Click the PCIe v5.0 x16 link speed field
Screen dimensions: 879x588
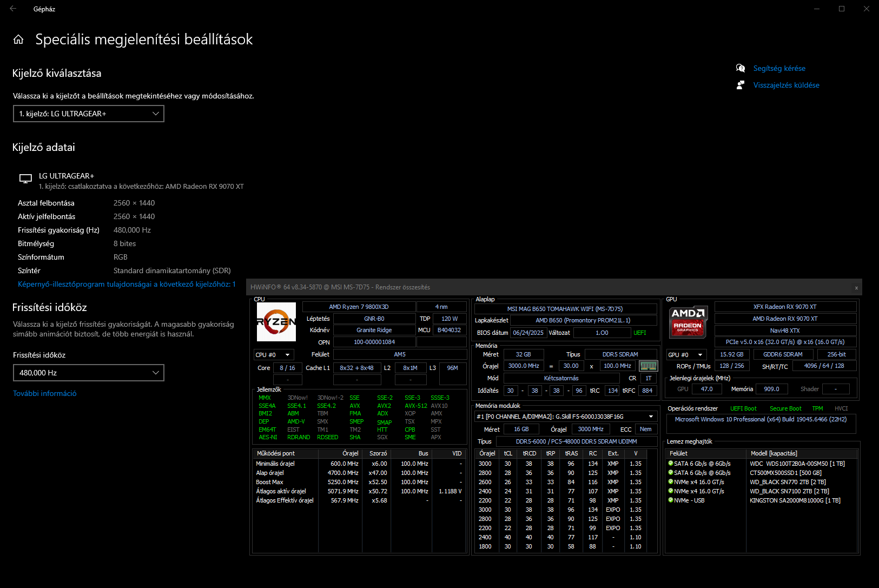click(x=785, y=342)
